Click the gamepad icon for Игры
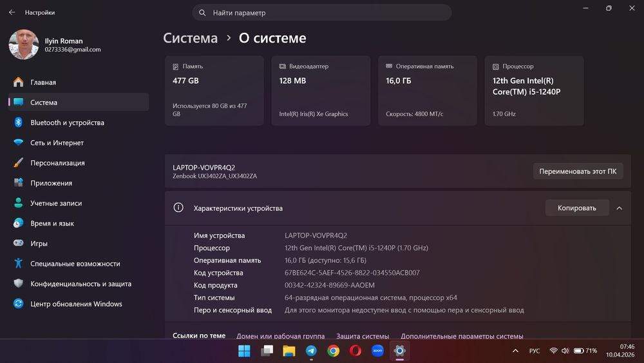 pos(18,243)
